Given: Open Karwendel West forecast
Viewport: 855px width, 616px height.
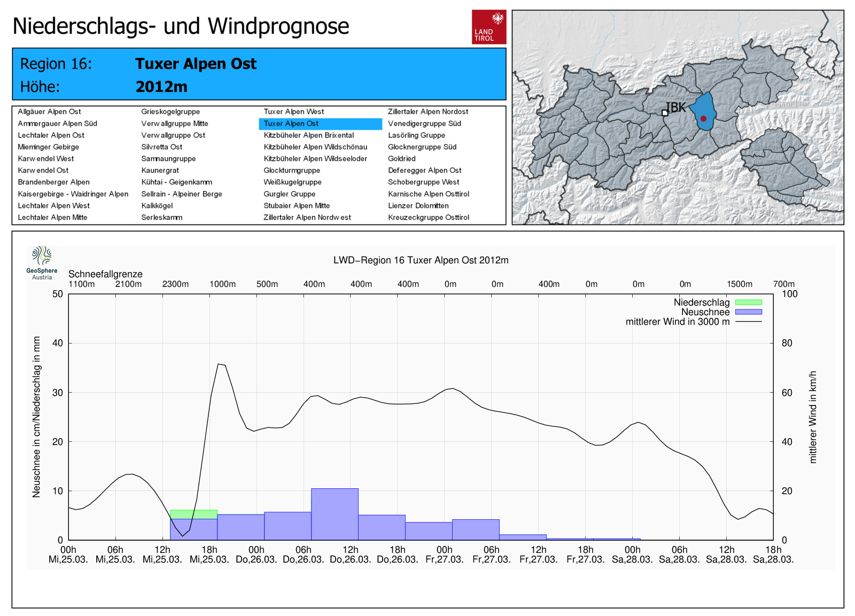Looking at the screenshot, I should tap(46, 159).
